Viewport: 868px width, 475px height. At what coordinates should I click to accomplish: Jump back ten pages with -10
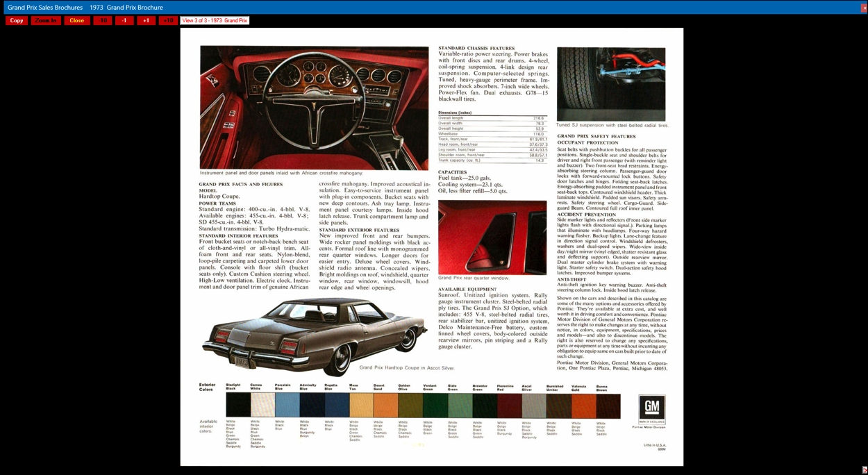coord(103,21)
